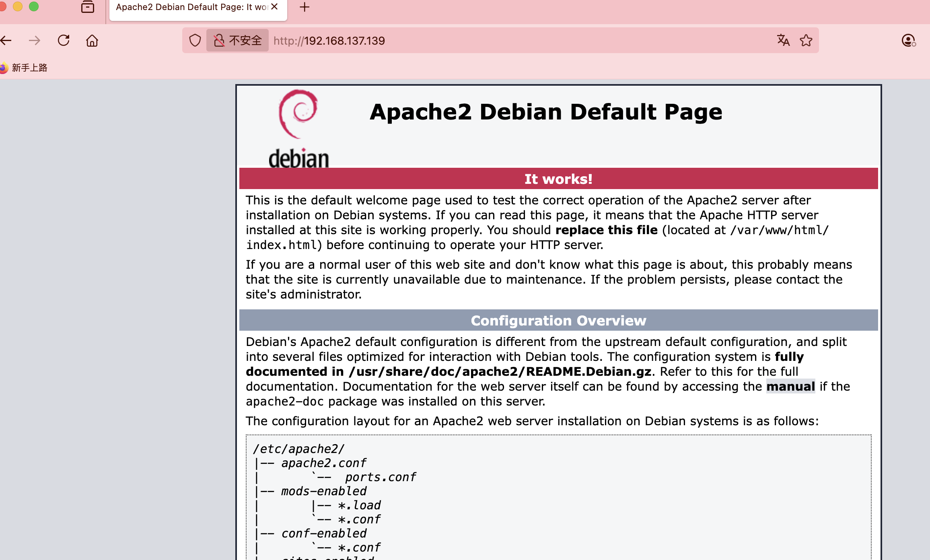
Task: Click 'conf-enabled' in the config tree
Action: tap(324, 533)
